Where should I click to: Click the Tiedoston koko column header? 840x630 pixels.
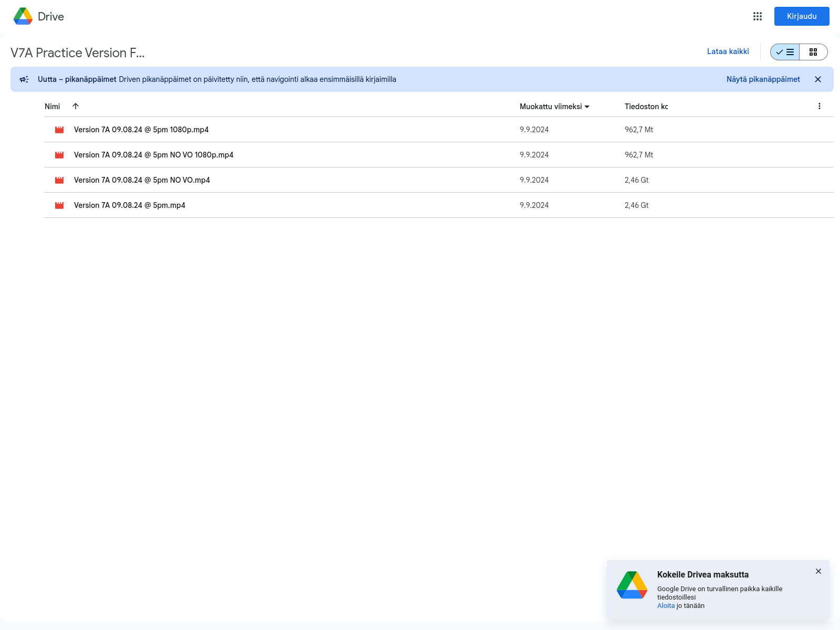646,107
